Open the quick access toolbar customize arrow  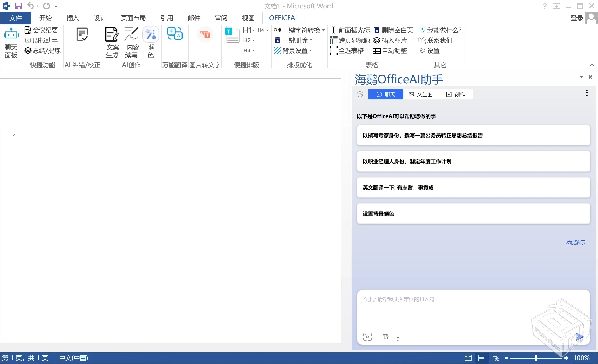56,6
